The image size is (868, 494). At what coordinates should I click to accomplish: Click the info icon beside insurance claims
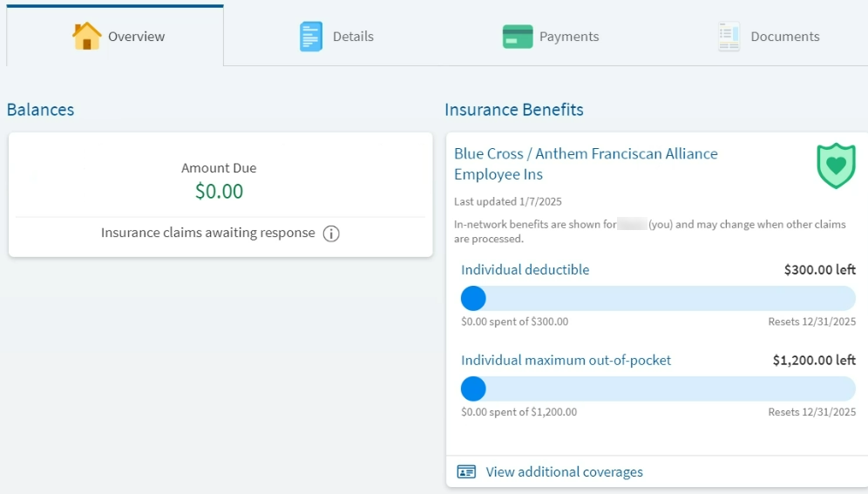[331, 233]
